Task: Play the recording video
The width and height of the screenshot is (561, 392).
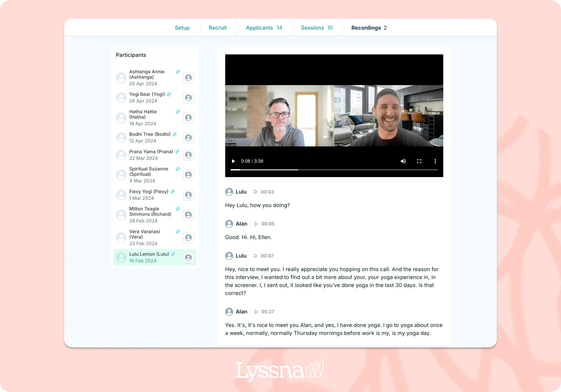Action: tap(233, 161)
